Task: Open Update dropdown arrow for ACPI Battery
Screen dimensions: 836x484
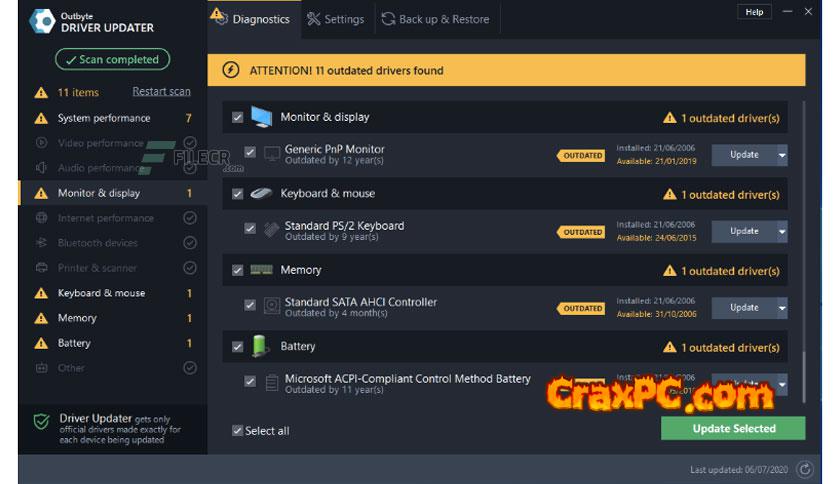Action: point(782,384)
